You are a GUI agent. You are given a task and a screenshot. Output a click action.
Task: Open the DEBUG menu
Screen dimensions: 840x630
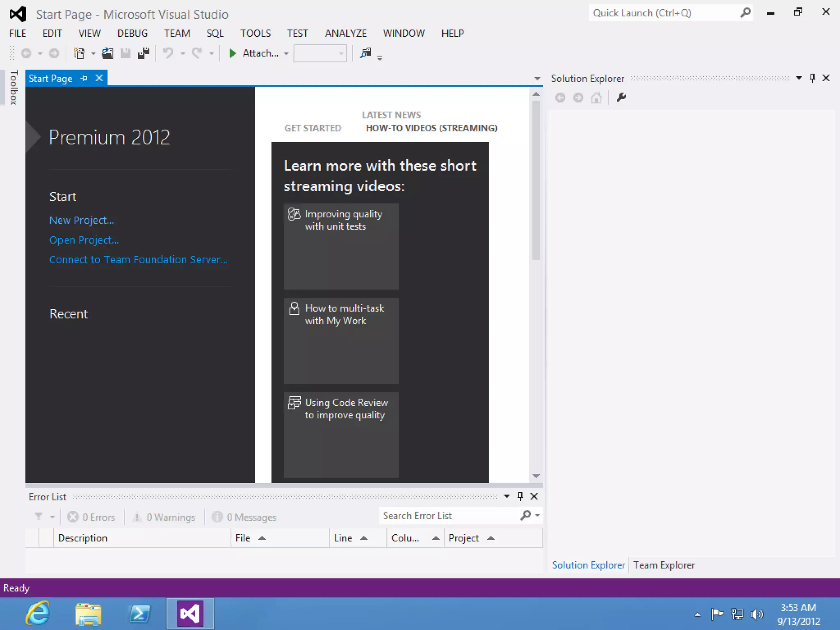[132, 33]
